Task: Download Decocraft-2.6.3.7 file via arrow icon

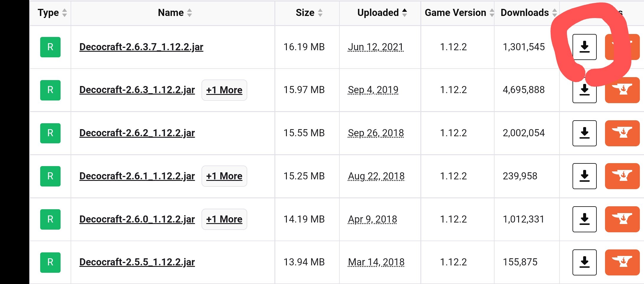Action: tap(584, 47)
